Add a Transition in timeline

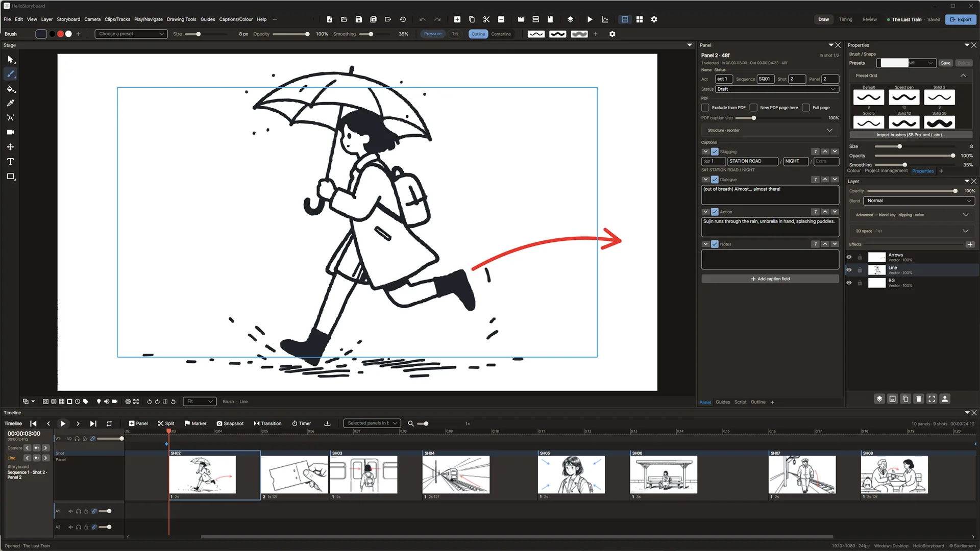[267, 423]
